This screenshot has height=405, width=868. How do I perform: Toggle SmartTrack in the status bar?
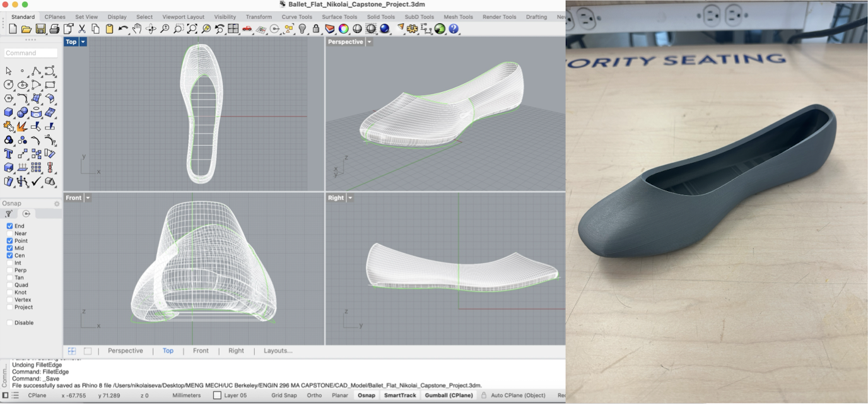pyautogui.click(x=400, y=396)
